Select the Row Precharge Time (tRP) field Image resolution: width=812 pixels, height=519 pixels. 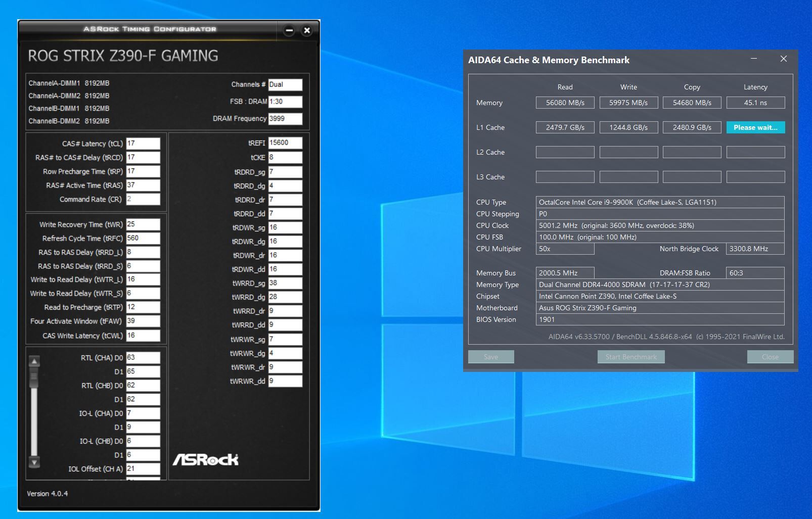[143, 171]
